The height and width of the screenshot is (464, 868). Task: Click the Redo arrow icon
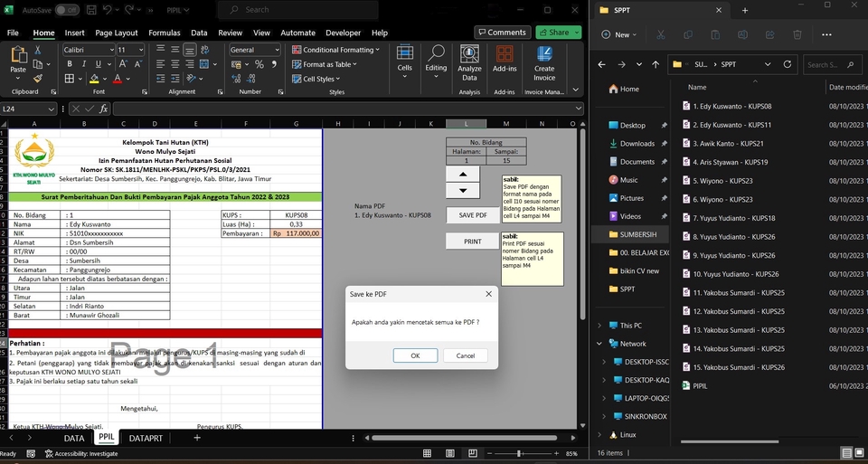[129, 10]
